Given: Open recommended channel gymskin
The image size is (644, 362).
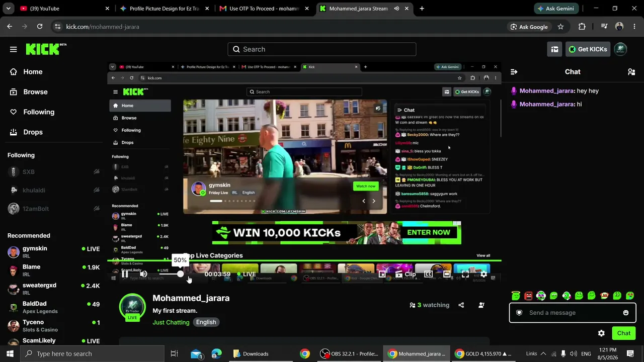Looking at the screenshot, I should tap(54, 252).
